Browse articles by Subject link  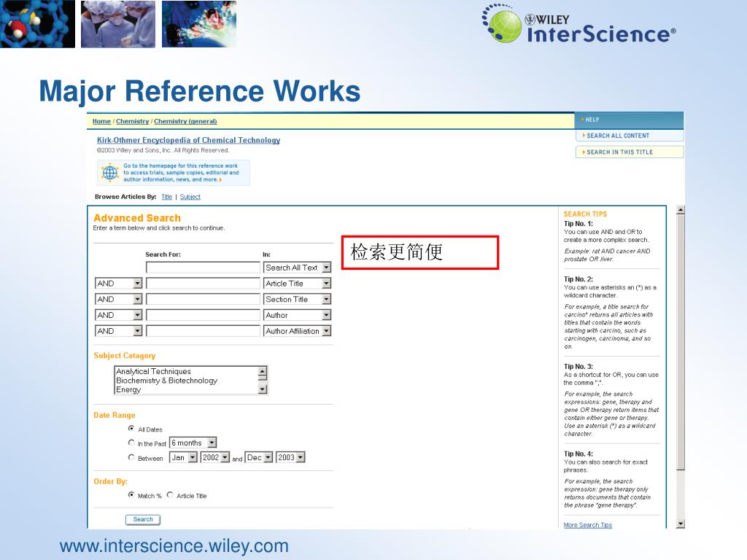(x=190, y=197)
